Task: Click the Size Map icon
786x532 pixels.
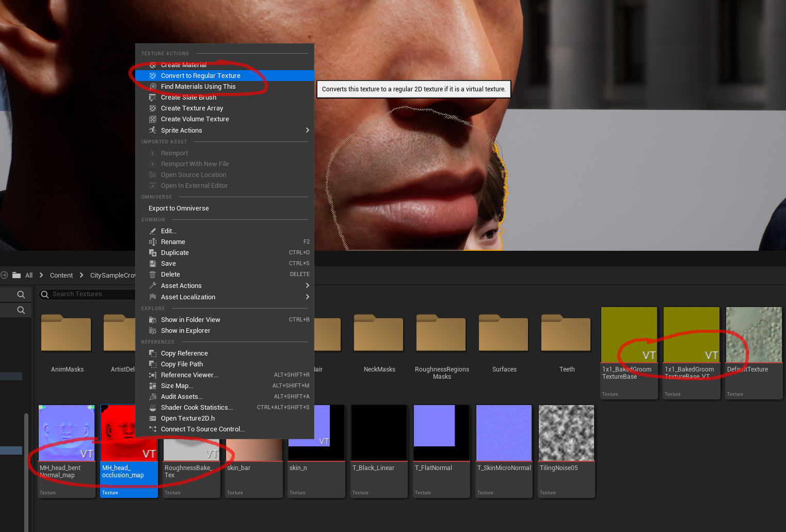Action: [153, 386]
